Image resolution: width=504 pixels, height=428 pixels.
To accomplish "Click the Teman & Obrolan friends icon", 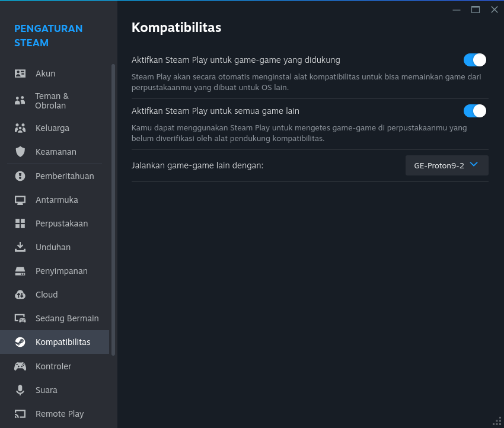I will (x=20, y=101).
